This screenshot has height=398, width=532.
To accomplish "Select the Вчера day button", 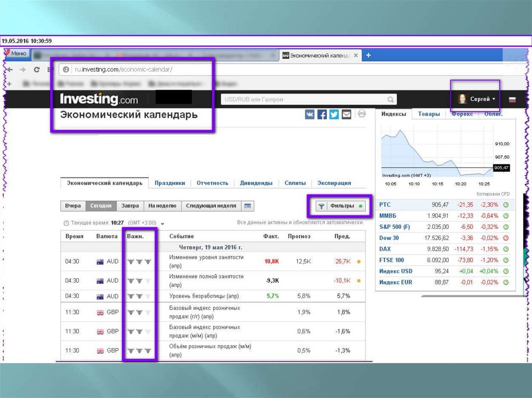I will (73, 206).
